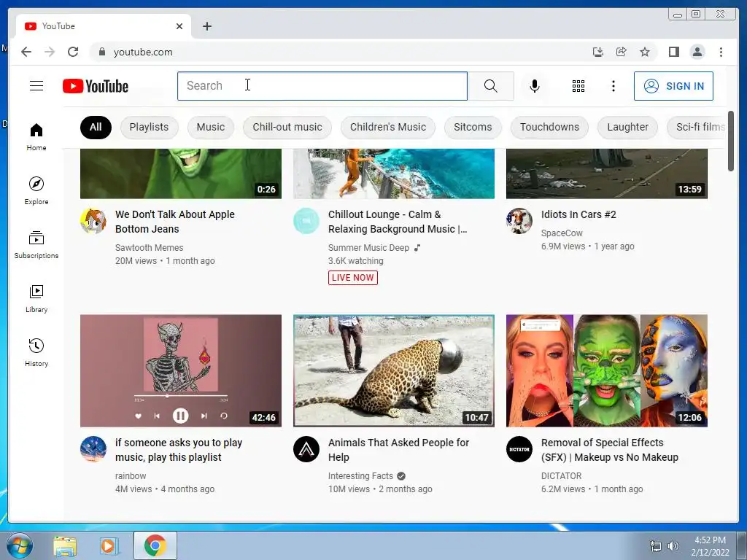Click the YouTube logo
Viewport: 747px width, 560px height.
click(x=96, y=86)
